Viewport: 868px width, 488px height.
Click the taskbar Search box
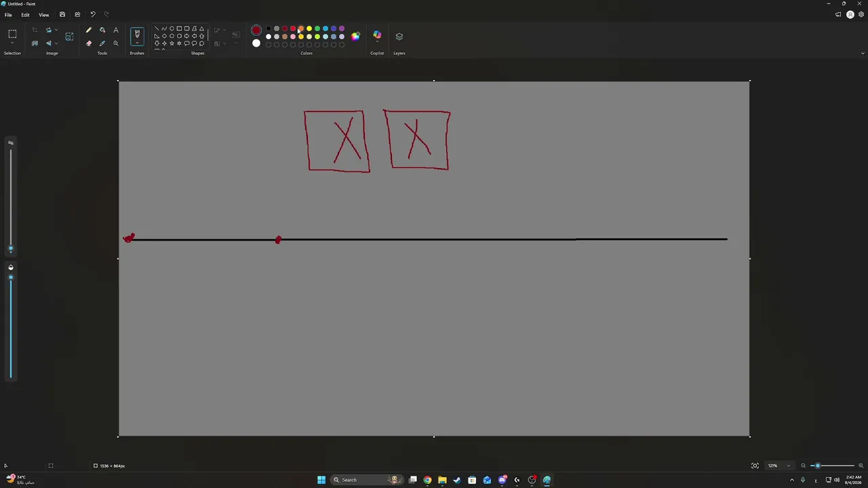pos(366,480)
